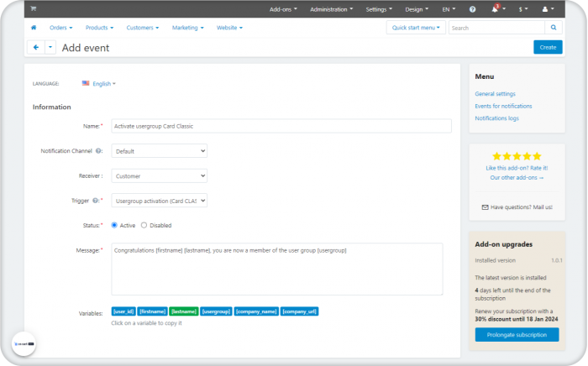Click into the Message text area
The height and width of the screenshot is (366, 588).
coord(276,269)
